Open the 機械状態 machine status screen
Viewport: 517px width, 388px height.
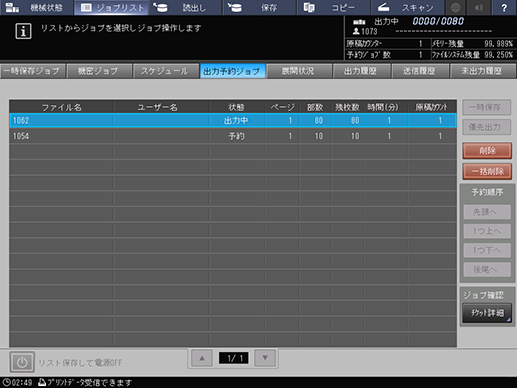pos(36,7)
